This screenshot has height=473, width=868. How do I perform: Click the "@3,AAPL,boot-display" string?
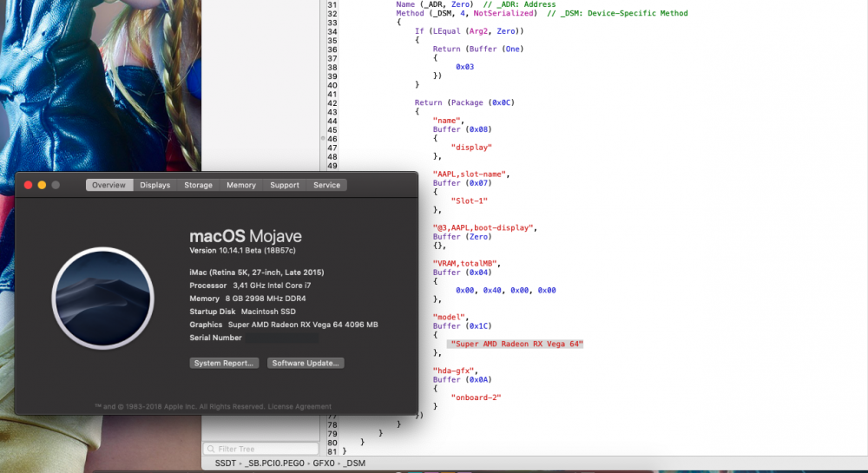click(x=483, y=227)
